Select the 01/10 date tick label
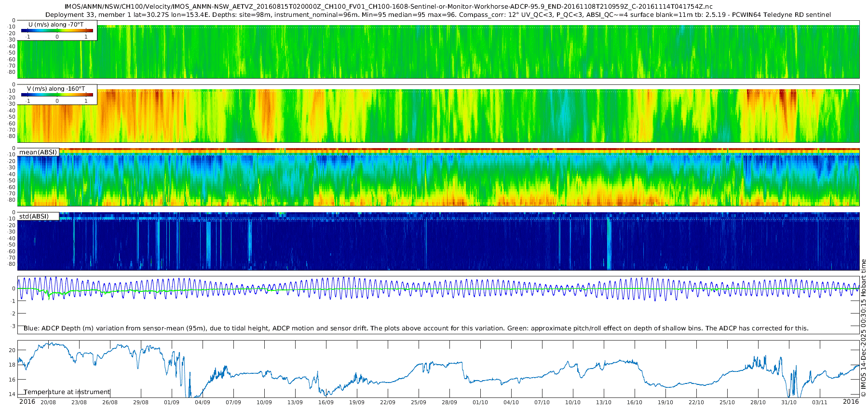Viewport: 868px width, 410px height. click(480, 402)
